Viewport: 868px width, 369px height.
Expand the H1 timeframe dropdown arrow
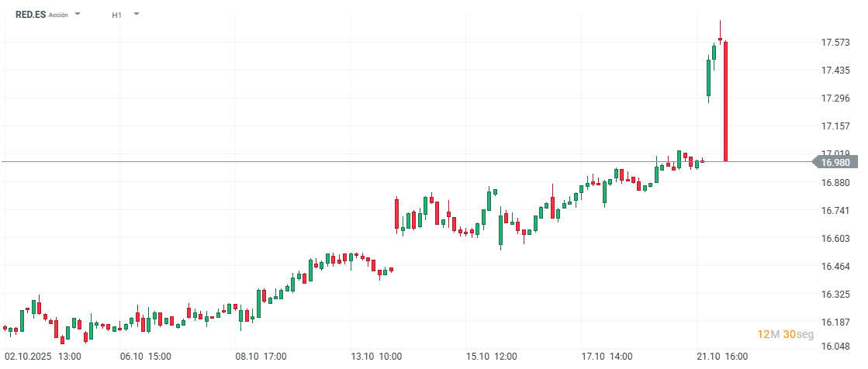click(x=137, y=14)
